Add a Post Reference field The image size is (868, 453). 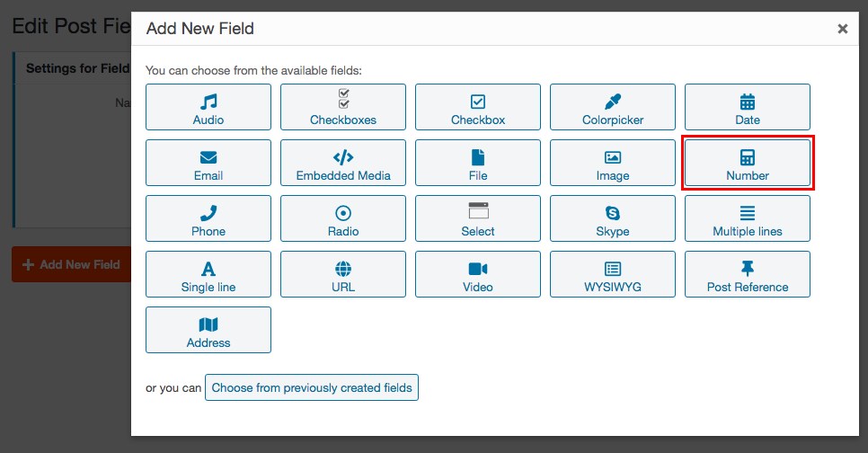coord(748,274)
